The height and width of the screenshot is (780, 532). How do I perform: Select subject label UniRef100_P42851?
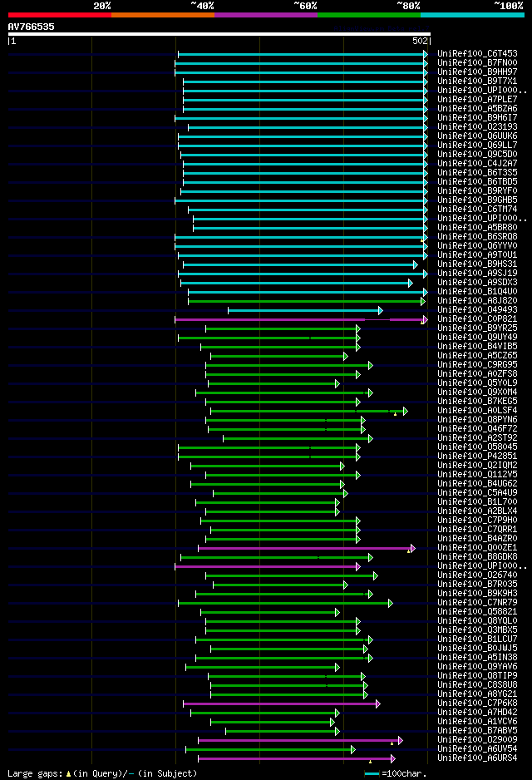tap(477, 457)
